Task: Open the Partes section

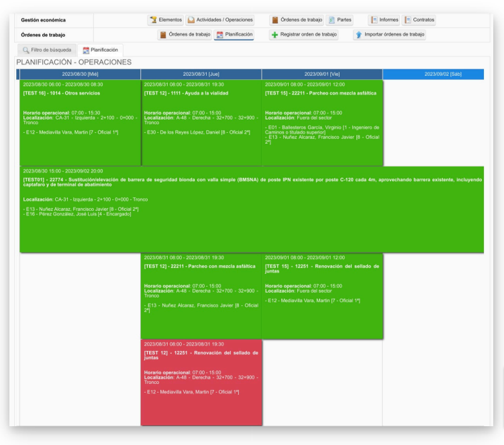Action: [340, 20]
